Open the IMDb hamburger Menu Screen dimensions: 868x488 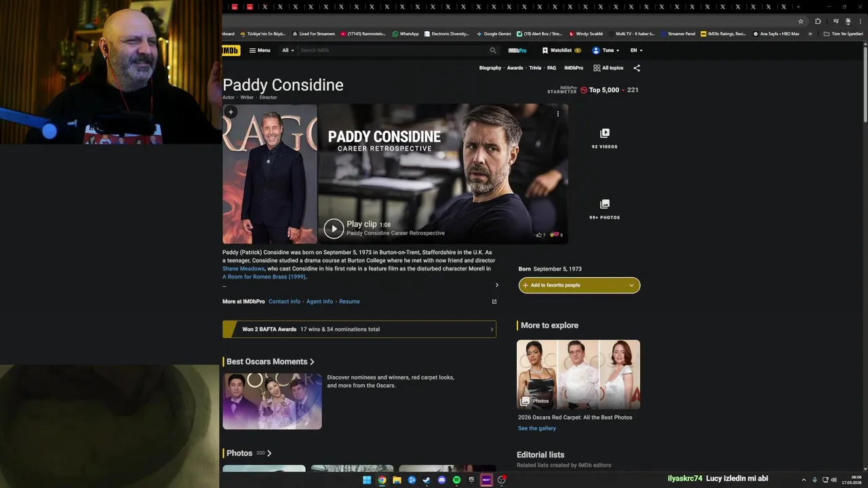260,50
